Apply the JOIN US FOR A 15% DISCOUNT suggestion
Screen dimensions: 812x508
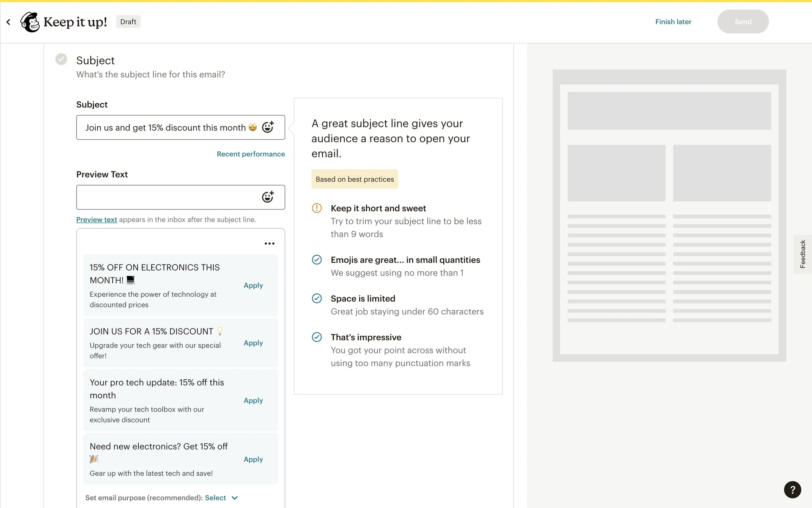[x=253, y=343]
